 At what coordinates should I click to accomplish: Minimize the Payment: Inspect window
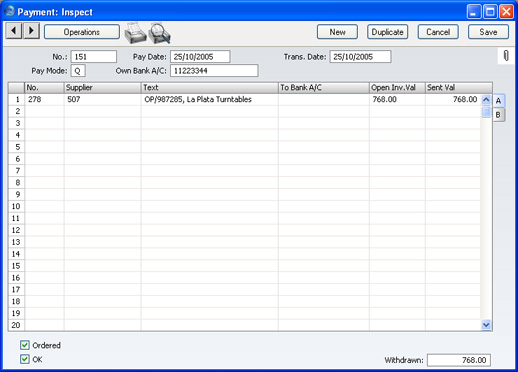click(474, 12)
